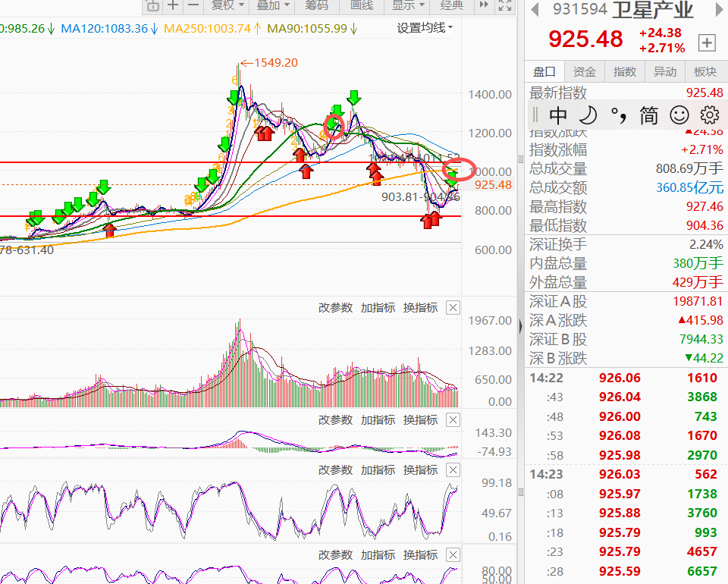Select the 14:22 tick row at 926.06
728x584 pixels.
(x=626, y=378)
